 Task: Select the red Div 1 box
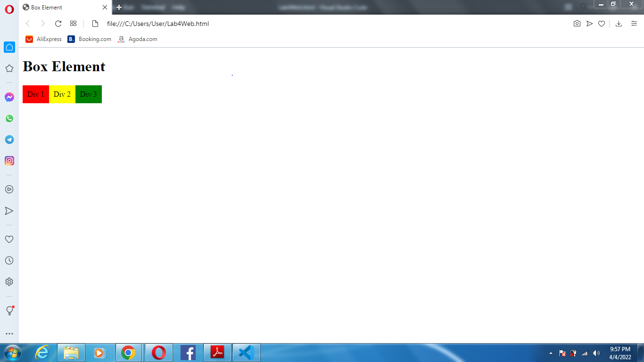[x=35, y=94]
